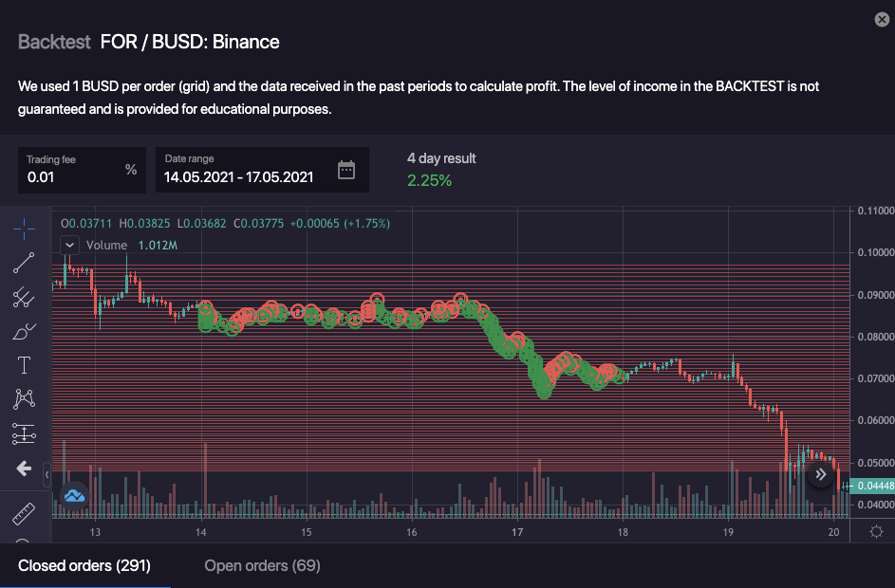
Task: Open the calendar date picker icon
Action: click(x=346, y=171)
